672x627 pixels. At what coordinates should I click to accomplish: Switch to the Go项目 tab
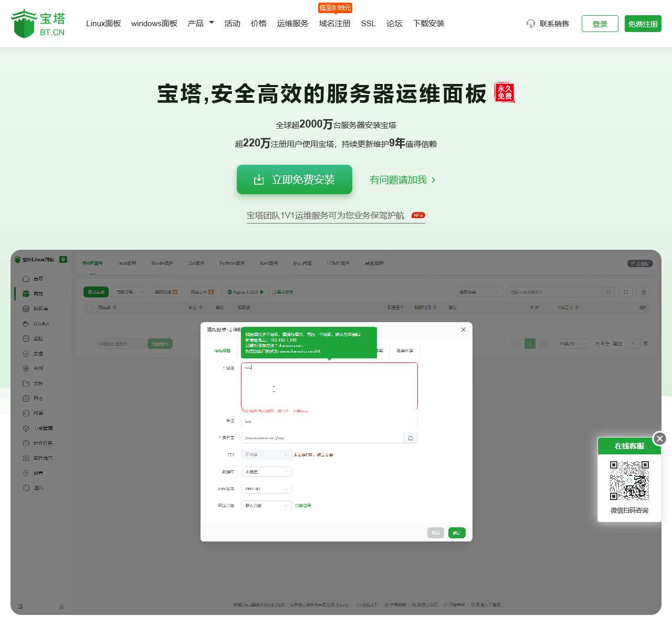coord(196,263)
